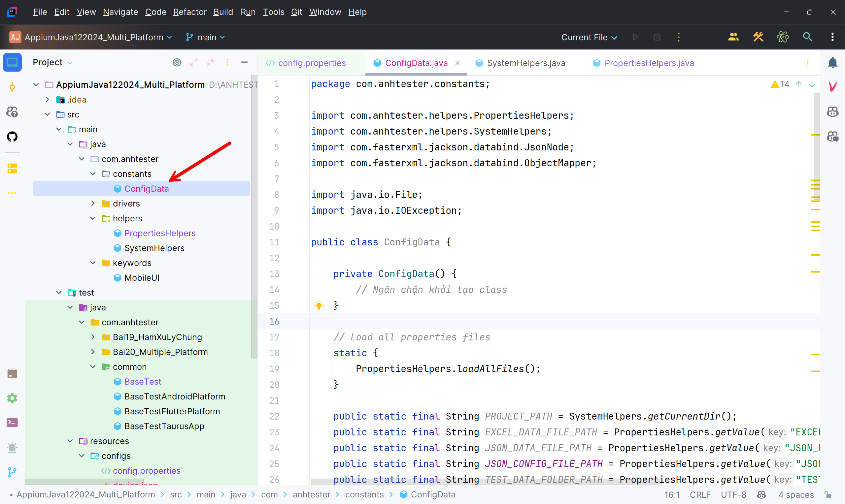Hide the Project panel
The height and width of the screenshot is (504, 845).
coord(244,62)
